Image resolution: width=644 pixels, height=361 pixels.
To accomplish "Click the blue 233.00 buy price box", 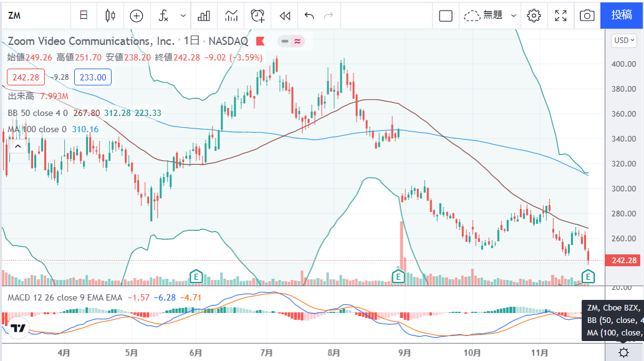I will coord(93,77).
